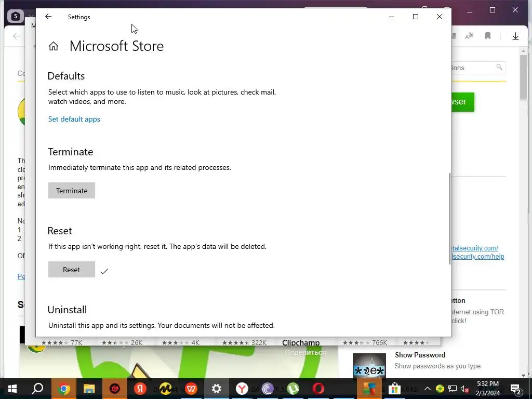This screenshot has width=532, height=399.
Task: Open the Show Password extension title
Action: [420, 355]
